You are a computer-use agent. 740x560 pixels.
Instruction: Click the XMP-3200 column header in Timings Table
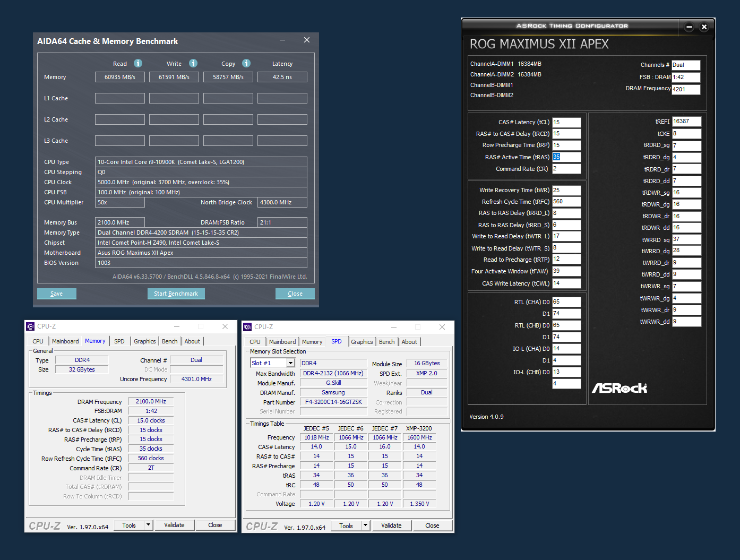pyautogui.click(x=419, y=428)
